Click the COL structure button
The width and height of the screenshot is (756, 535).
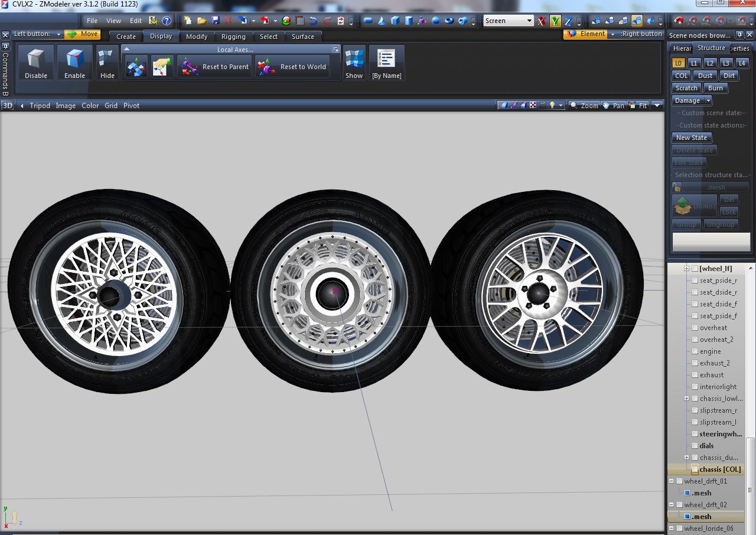pyautogui.click(x=682, y=76)
